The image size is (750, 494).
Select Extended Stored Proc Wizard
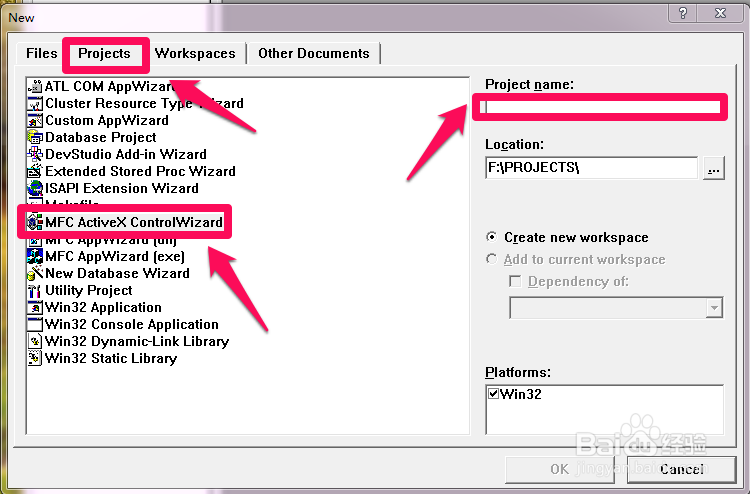[x=140, y=172]
